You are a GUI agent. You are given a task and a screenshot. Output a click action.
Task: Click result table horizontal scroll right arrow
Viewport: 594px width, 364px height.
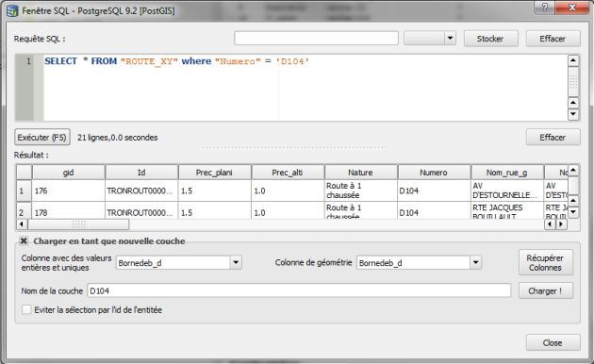coord(561,224)
